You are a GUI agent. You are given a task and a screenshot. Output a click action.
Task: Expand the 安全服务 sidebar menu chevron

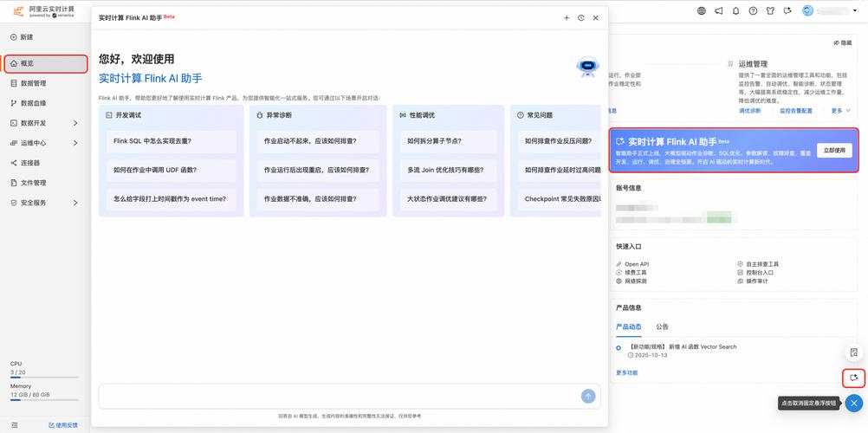(x=75, y=203)
